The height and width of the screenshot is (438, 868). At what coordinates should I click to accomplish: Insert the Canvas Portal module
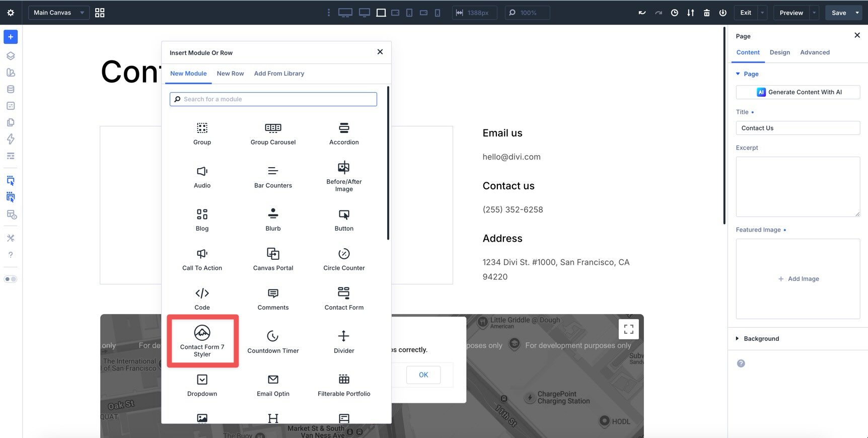[273, 260]
